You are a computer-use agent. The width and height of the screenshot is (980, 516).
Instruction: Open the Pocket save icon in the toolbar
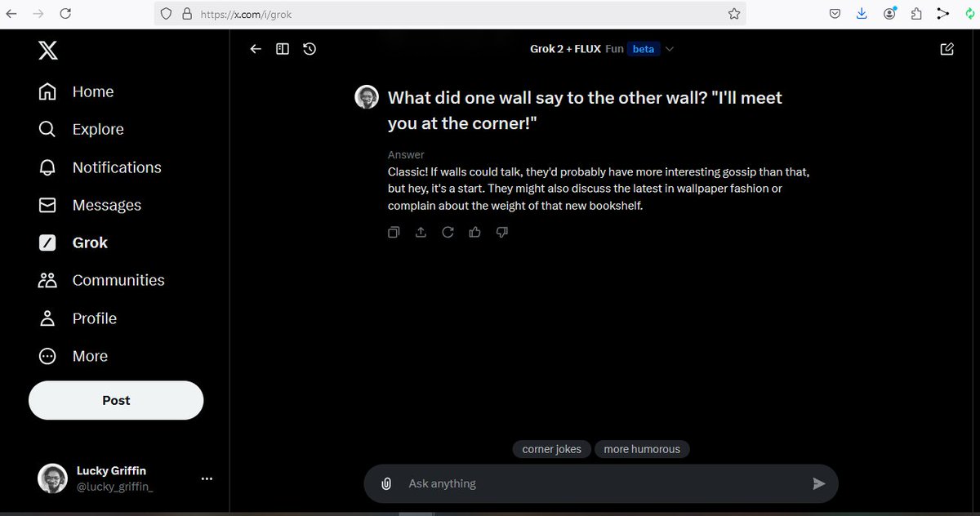pyautogui.click(x=835, y=13)
